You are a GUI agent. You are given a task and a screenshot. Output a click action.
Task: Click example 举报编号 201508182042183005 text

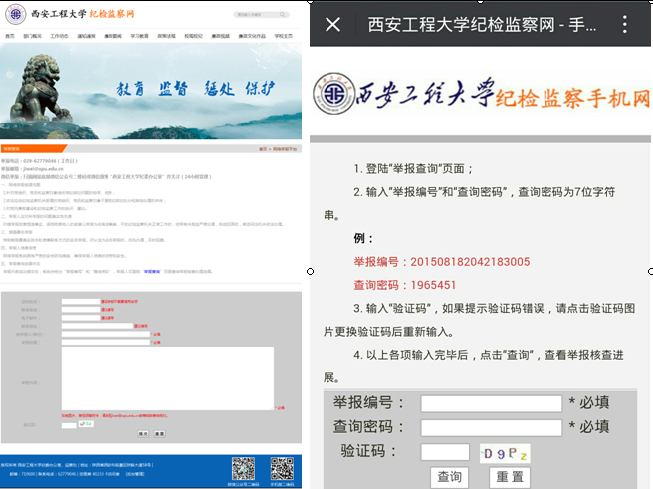coord(442,262)
